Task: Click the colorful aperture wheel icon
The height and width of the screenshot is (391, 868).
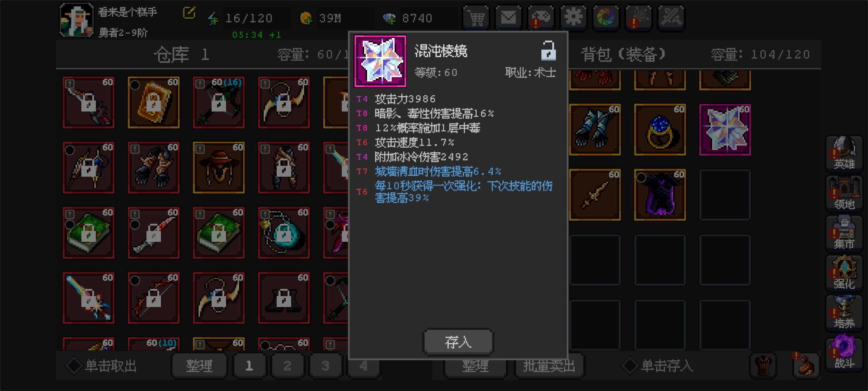Action: tap(606, 17)
